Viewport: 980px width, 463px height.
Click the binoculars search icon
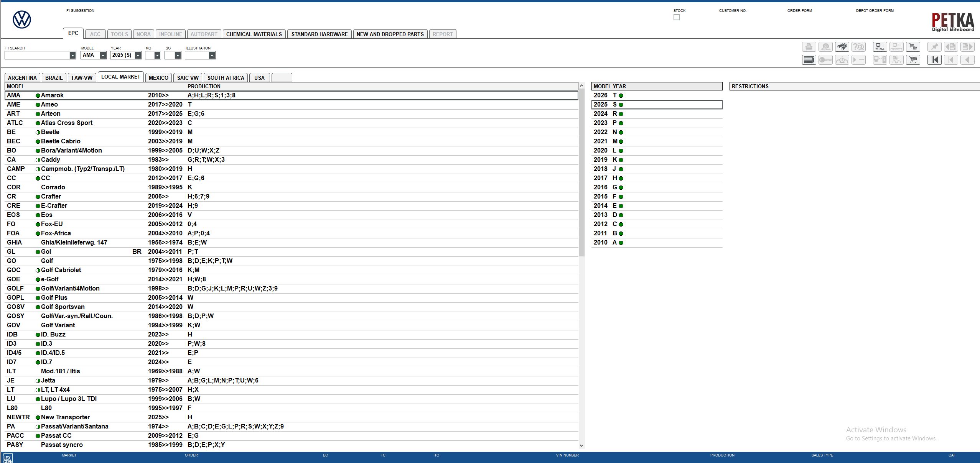[x=842, y=47]
